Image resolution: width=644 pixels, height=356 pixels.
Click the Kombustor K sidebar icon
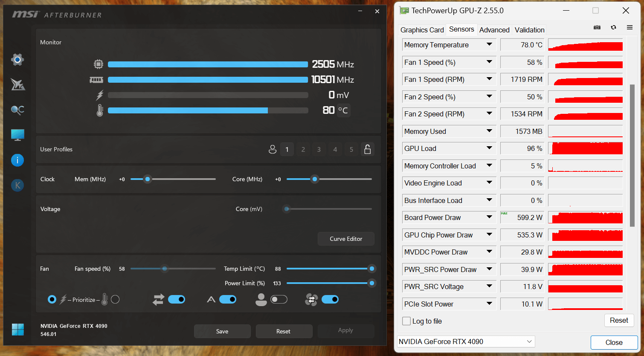pos(17,185)
